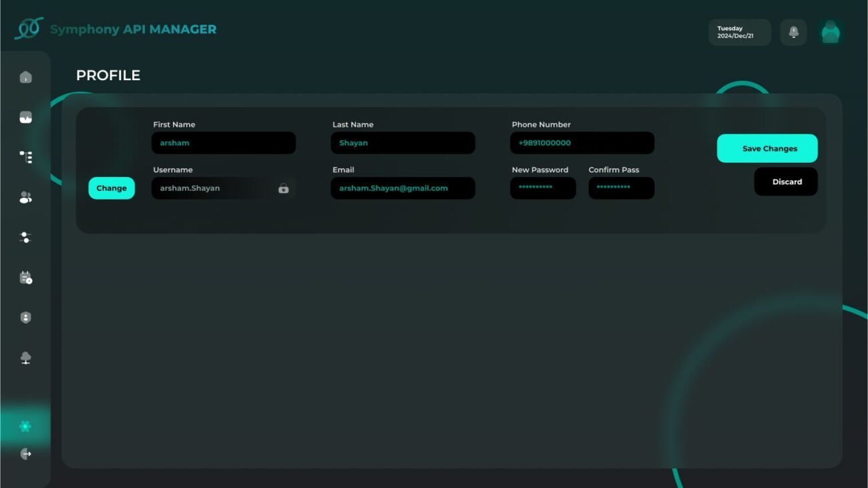The width and height of the screenshot is (868, 488).
Task: Open the calendar schedule sidebar icon
Action: click(25, 278)
